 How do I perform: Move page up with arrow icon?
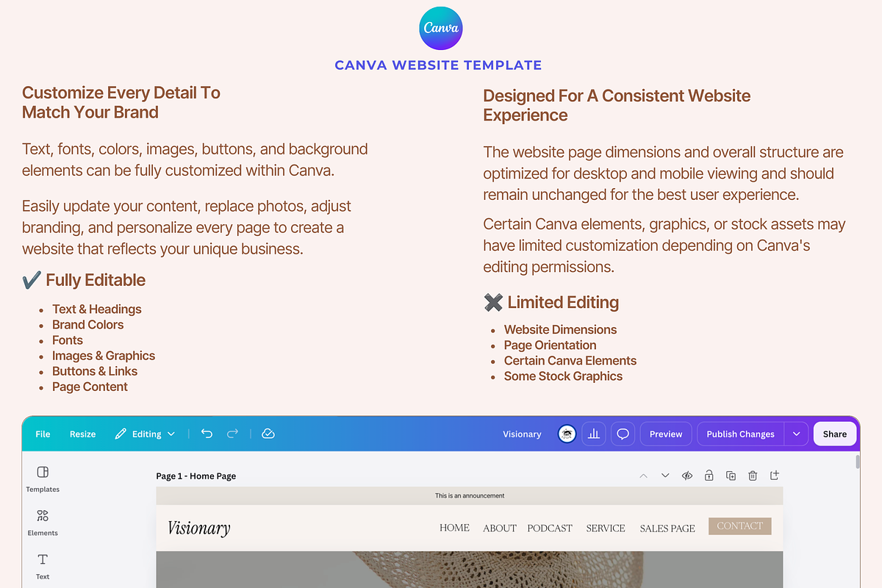coord(643,476)
